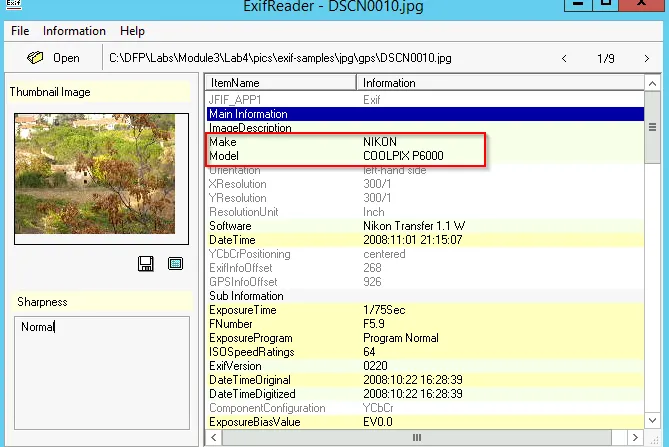The image size is (669, 447).
Task: Click the ItemName column header
Action: point(280,82)
